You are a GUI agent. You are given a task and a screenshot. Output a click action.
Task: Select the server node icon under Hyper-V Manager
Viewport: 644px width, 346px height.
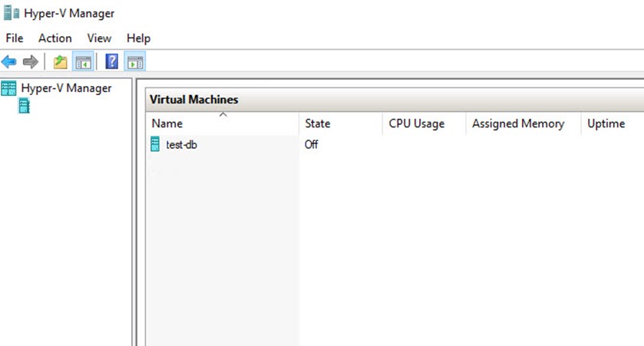pos(25,107)
